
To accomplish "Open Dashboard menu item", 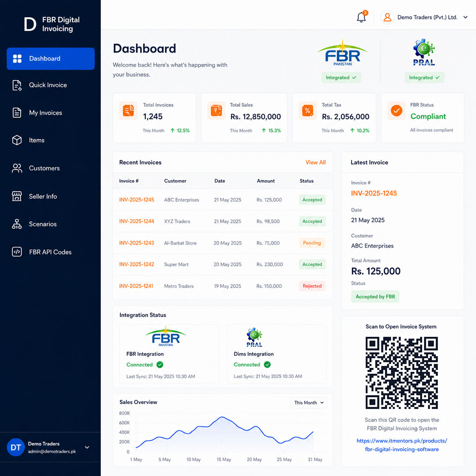I will pyautogui.click(x=51, y=59).
